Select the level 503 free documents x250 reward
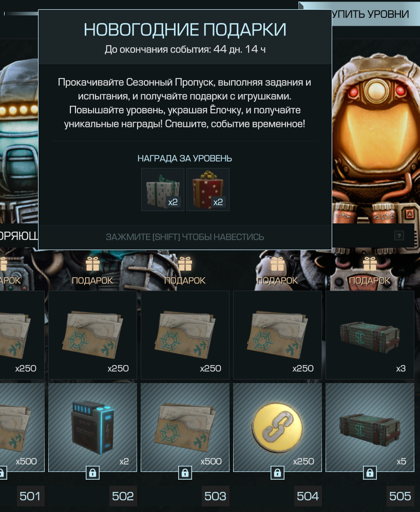Screen dimensions: 420x512 [185, 335]
